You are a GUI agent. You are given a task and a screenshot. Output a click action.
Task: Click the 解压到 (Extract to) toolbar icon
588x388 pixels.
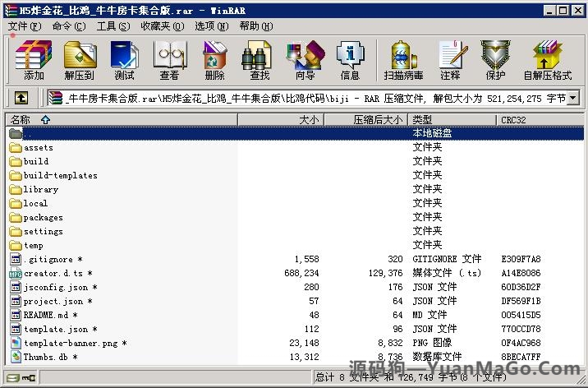tap(80, 55)
